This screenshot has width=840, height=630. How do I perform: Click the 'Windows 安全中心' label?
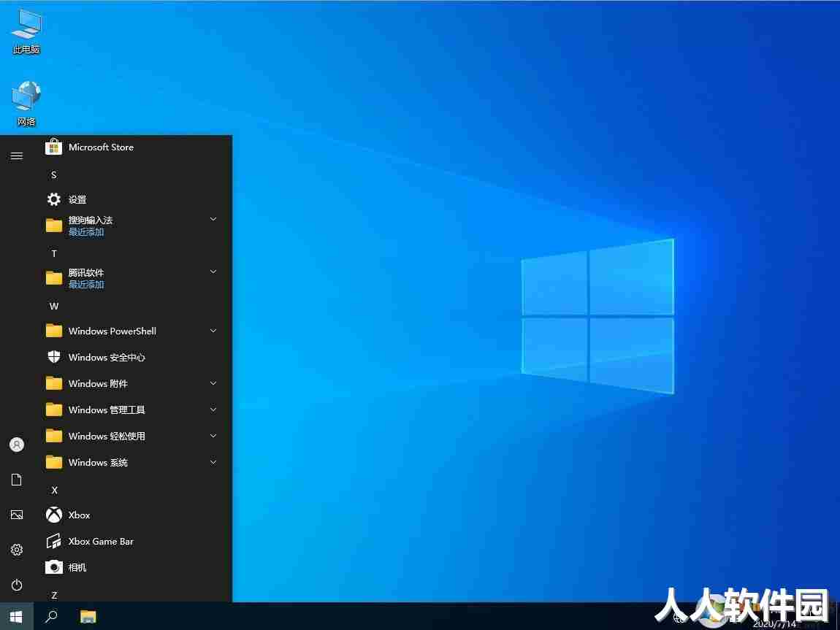point(107,358)
